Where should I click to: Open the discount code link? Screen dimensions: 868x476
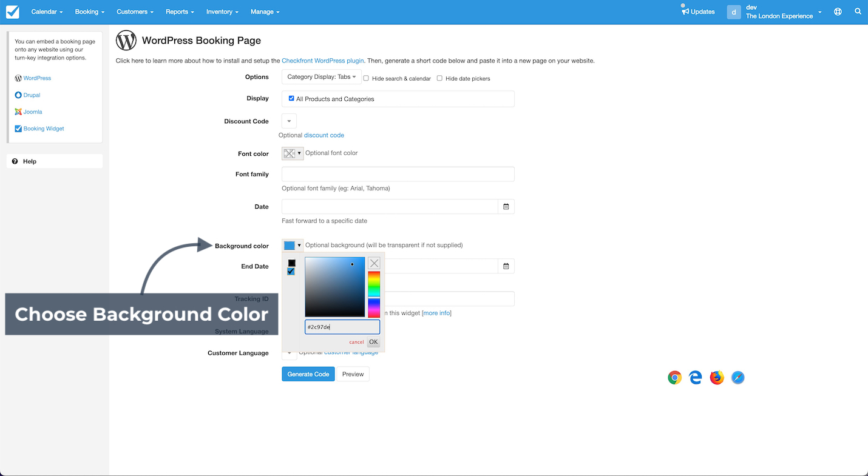(x=324, y=135)
